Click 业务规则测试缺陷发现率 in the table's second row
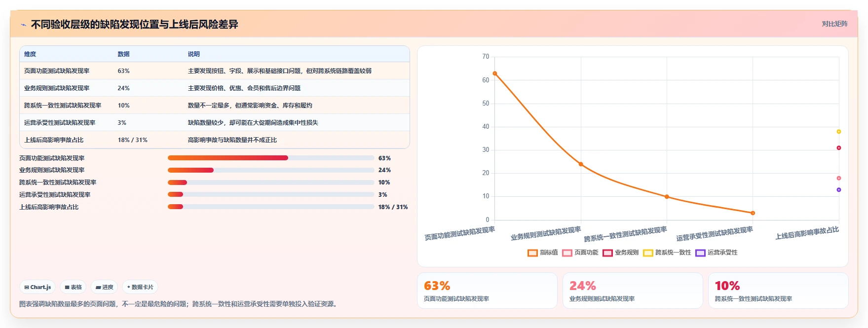 [x=57, y=88]
